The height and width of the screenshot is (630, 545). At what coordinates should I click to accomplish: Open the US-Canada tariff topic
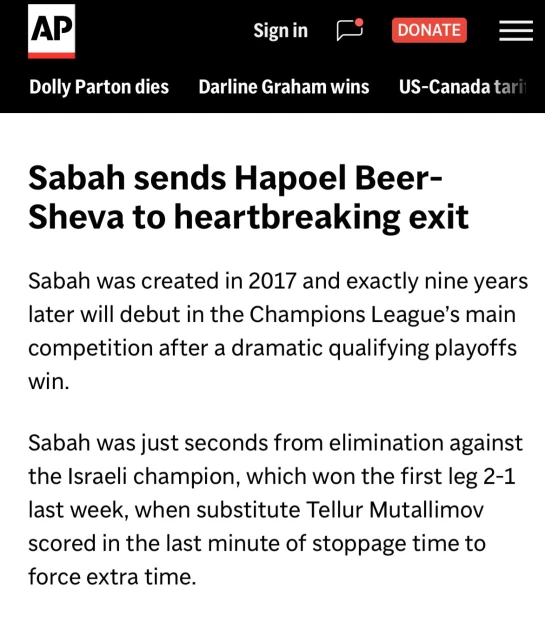click(x=462, y=87)
